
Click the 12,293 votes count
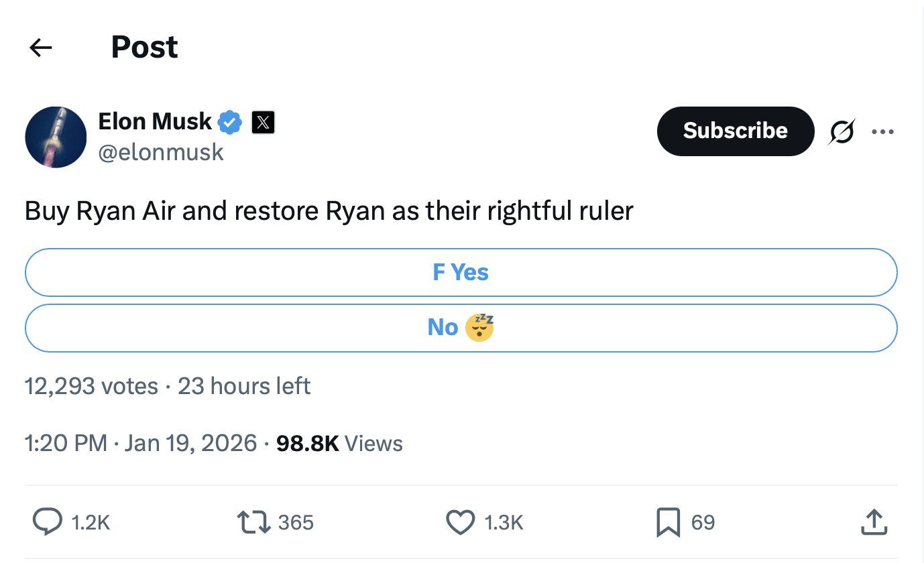[x=91, y=386]
